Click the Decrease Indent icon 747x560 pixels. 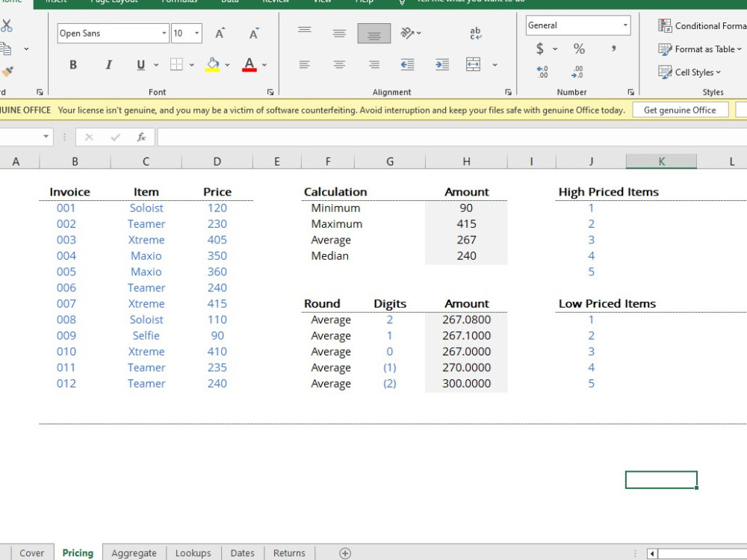[407, 64]
